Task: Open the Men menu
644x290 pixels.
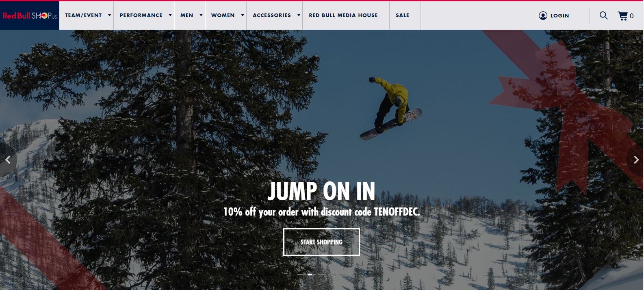Action: (x=187, y=15)
